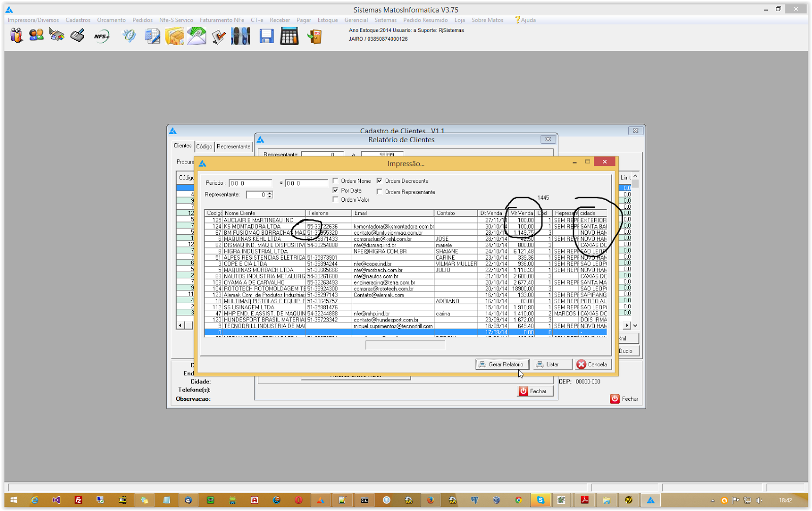Viewport: 812px width, 511px height.
Task: Click the Dt Venda column header
Action: click(x=493, y=213)
